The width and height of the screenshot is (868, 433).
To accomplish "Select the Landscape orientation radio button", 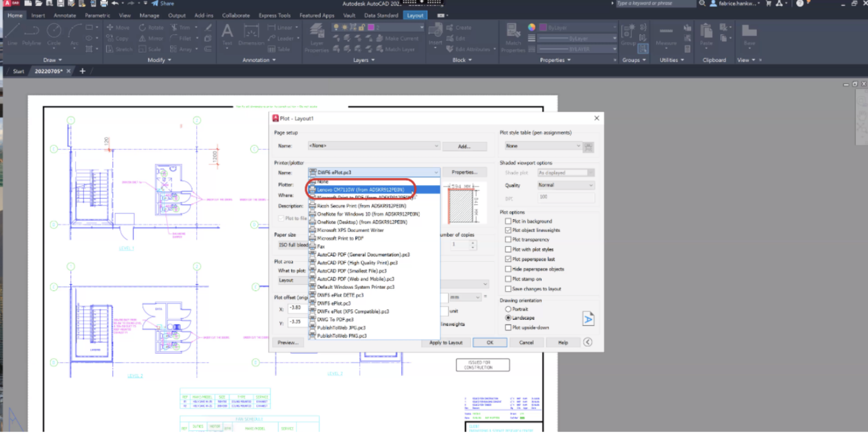I will (508, 318).
